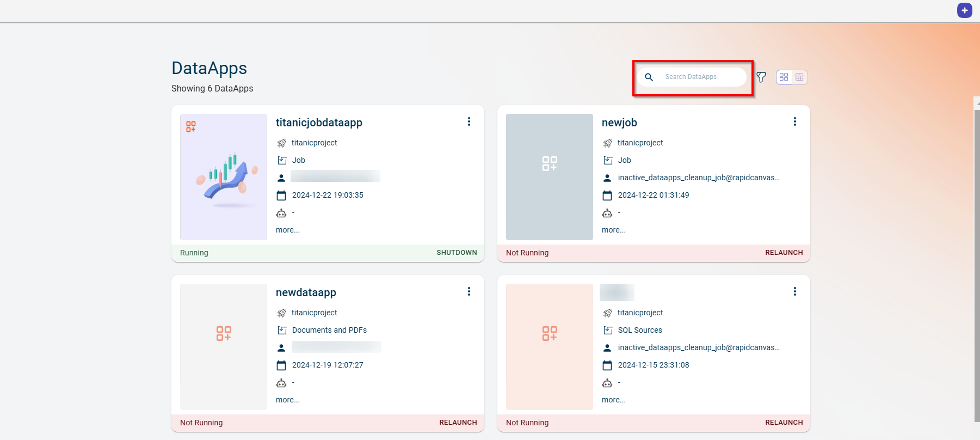The height and width of the screenshot is (440, 980).
Task: Open the SQL Sources card's kebab menu
Action: 794,292
